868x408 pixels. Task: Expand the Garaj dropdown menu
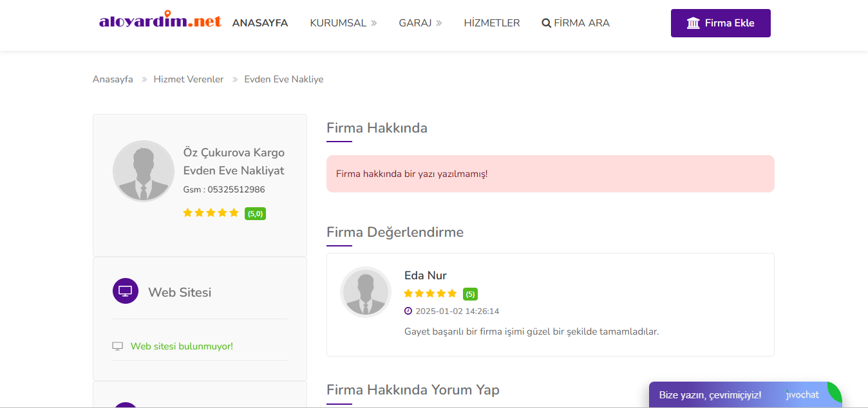tap(420, 23)
